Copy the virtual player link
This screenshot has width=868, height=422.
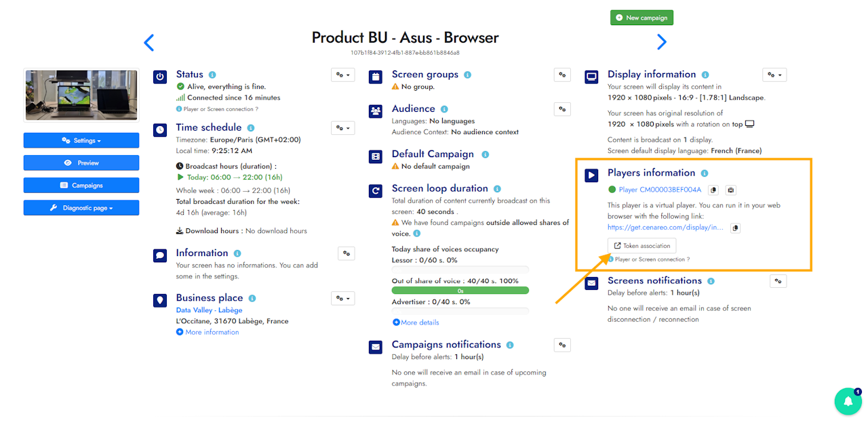click(736, 228)
